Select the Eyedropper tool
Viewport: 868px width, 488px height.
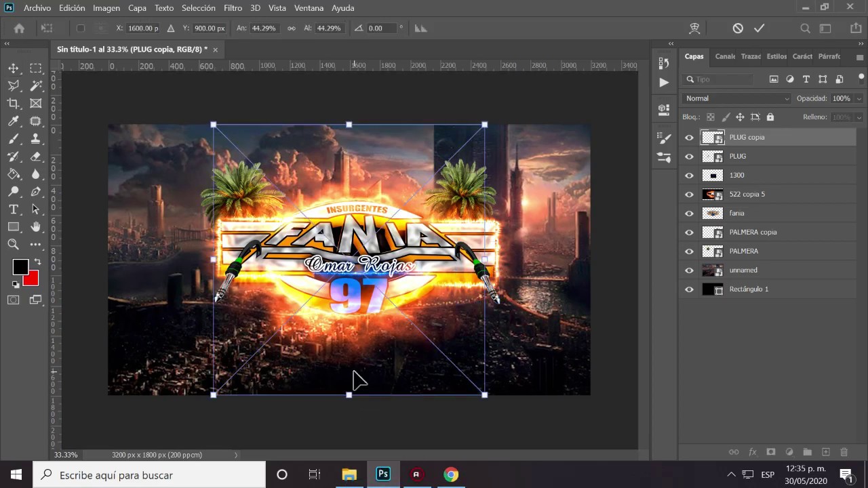pos(14,121)
